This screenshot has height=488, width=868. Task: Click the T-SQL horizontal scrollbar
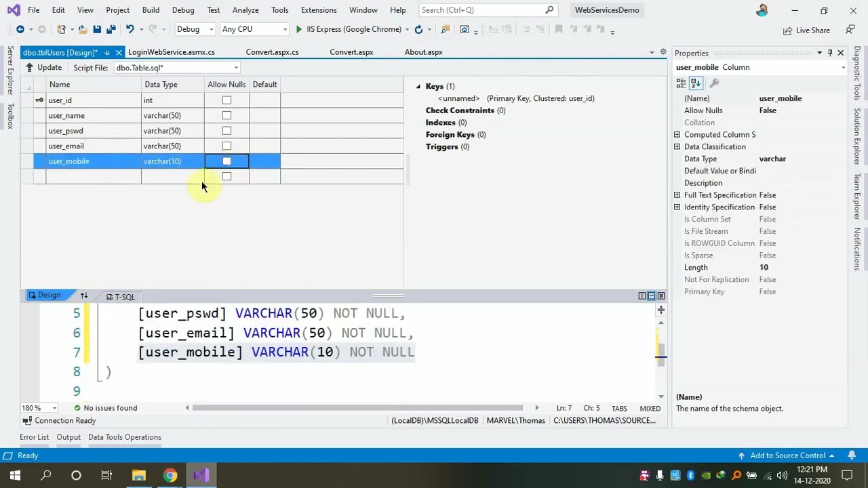(x=357, y=408)
